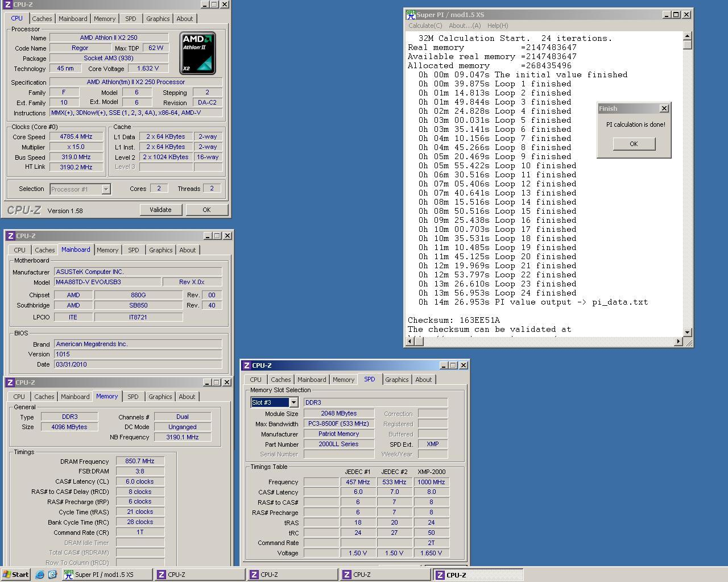The image size is (728, 582).
Task: Open Memory tab in top CPU-Z window
Action: 105,19
